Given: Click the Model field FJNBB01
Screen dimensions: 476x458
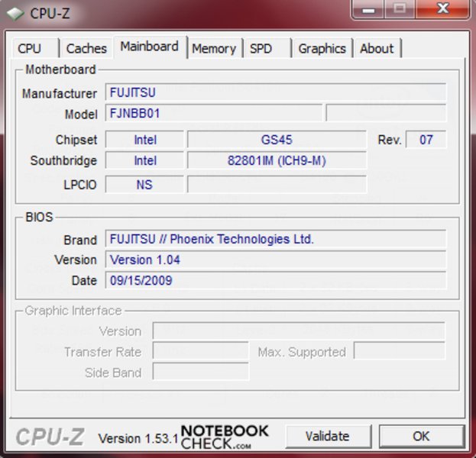Looking at the screenshot, I should [214, 113].
